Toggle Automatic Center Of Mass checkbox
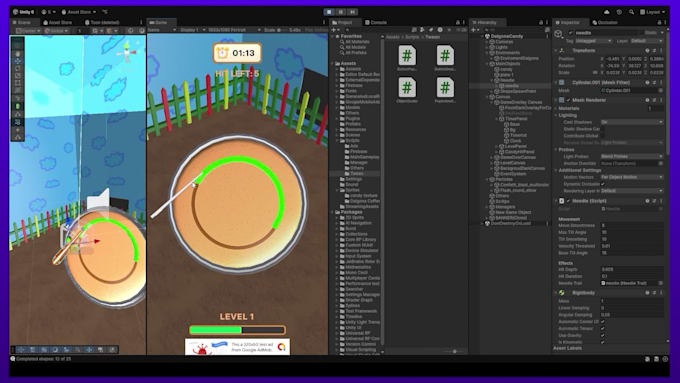 point(603,322)
